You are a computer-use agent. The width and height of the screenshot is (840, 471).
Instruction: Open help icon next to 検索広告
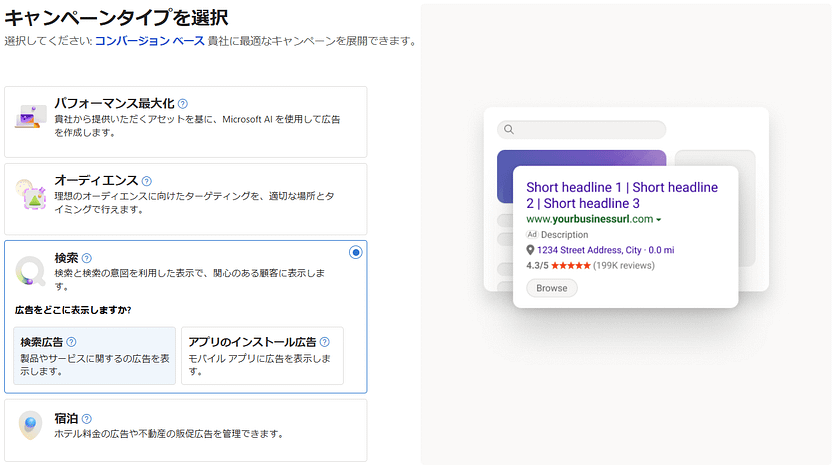coord(71,342)
